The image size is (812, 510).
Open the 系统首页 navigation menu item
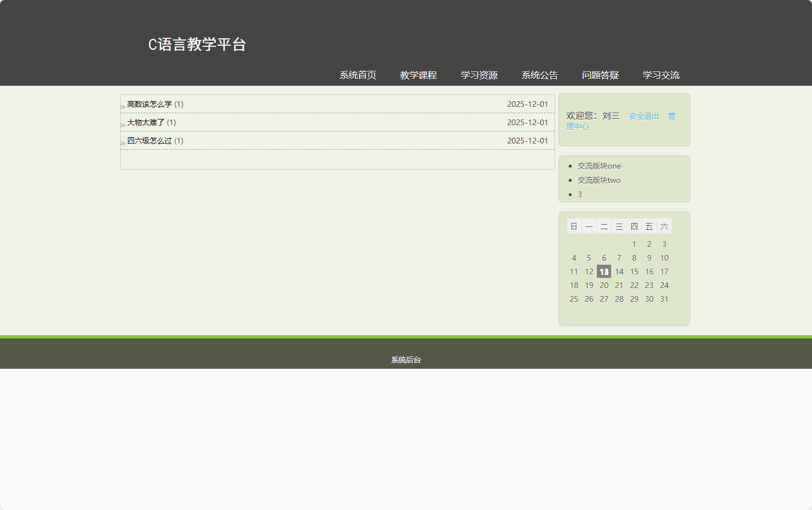coord(358,75)
